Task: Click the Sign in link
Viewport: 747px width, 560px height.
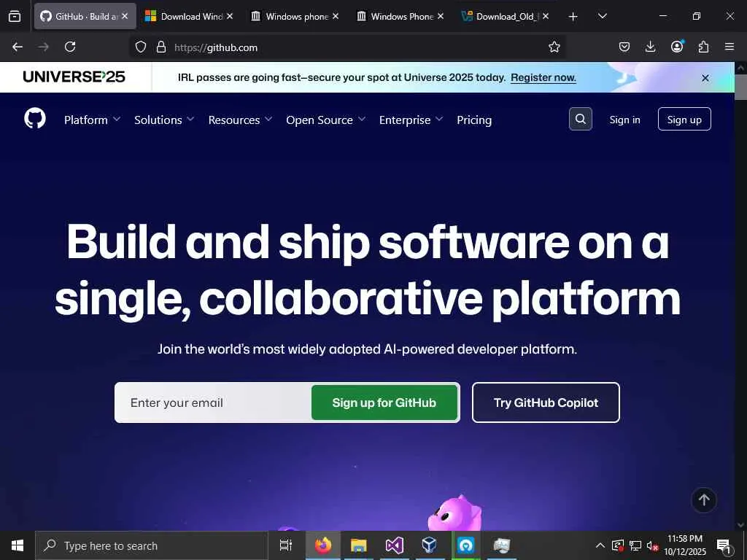Action: tap(624, 120)
